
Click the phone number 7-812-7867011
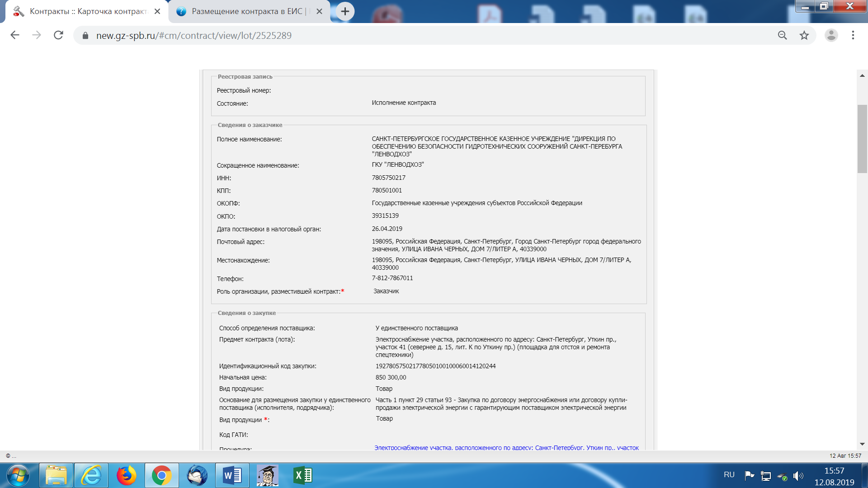point(392,278)
